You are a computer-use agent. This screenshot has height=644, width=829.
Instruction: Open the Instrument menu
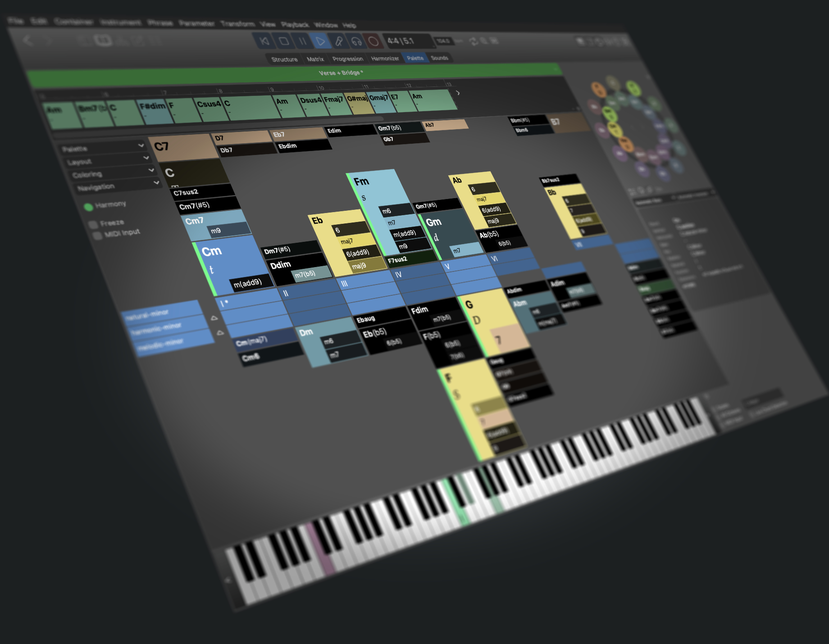[120, 22]
